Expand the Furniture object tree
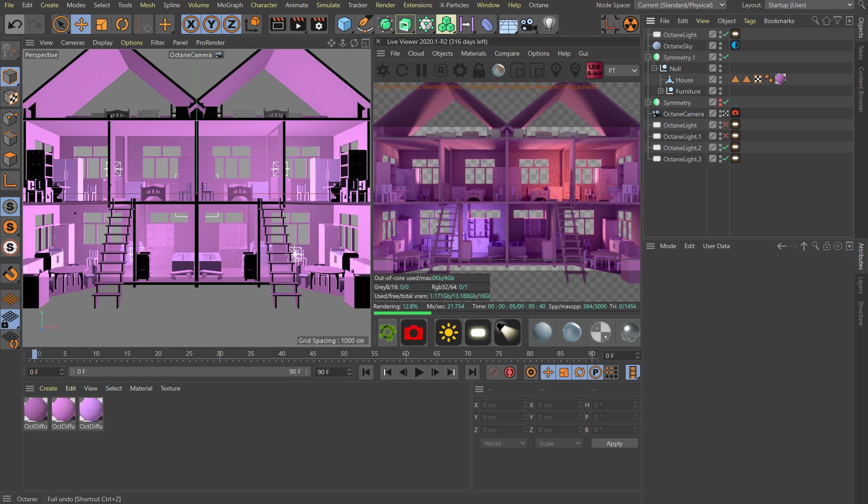 click(660, 91)
